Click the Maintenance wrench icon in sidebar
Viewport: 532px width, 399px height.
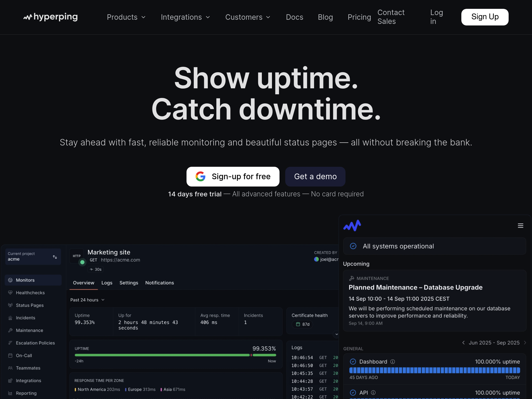tap(10, 330)
